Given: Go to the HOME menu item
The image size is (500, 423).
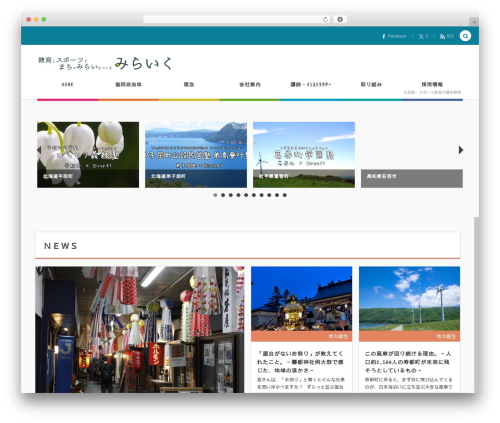Looking at the screenshot, I should tap(67, 85).
